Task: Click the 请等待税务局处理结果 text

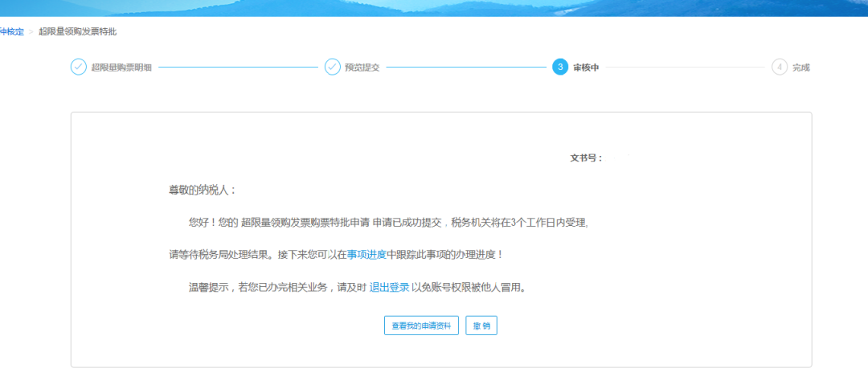Action: point(221,255)
